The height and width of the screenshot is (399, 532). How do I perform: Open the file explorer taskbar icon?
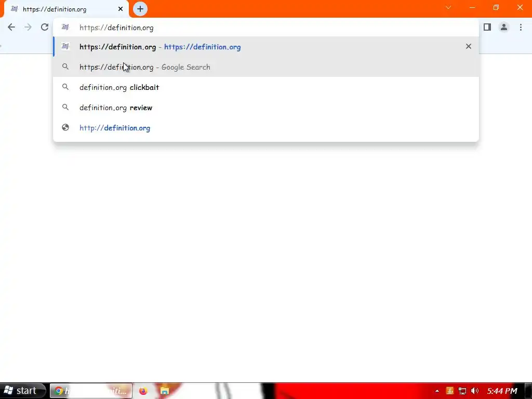[x=165, y=391]
